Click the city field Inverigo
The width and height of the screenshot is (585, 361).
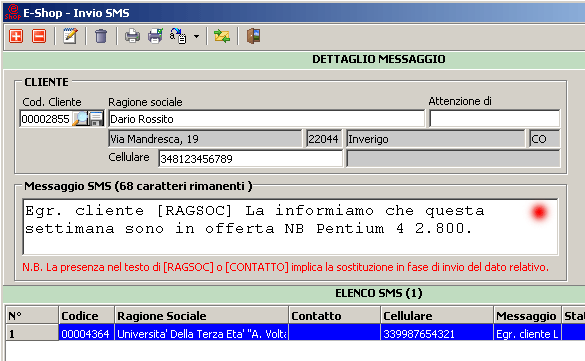(x=435, y=139)
